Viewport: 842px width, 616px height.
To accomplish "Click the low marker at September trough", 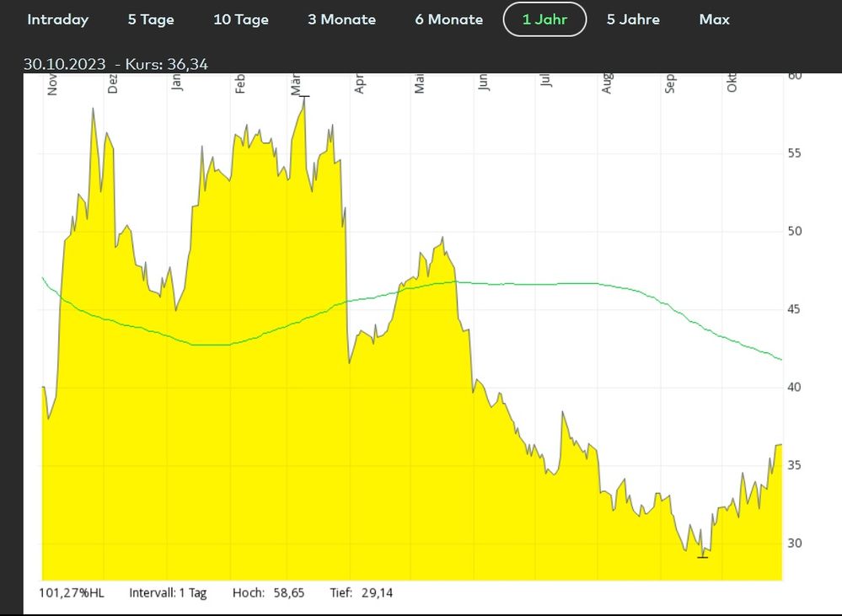I will (702, 558).
